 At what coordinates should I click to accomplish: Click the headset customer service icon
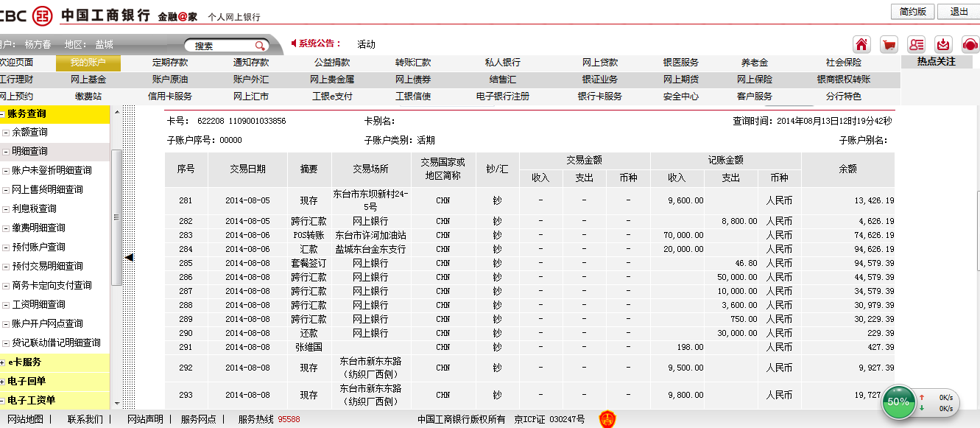click(970, 44)
